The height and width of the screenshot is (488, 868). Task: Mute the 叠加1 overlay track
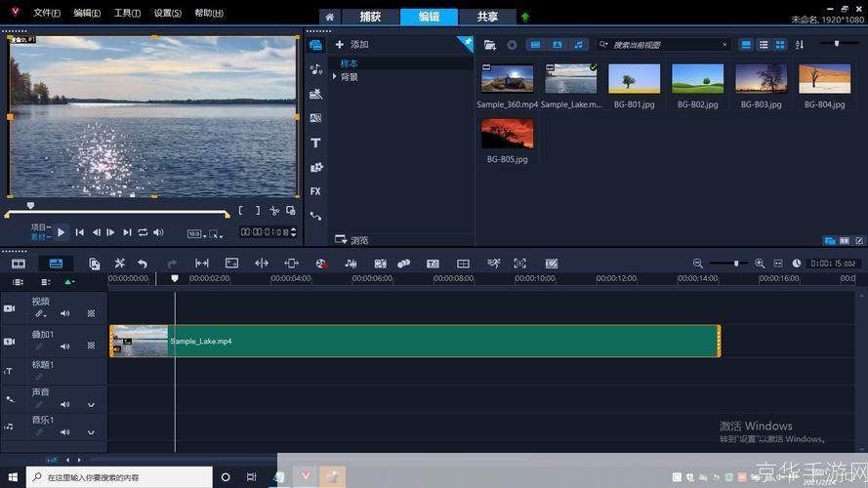(64, 346)
